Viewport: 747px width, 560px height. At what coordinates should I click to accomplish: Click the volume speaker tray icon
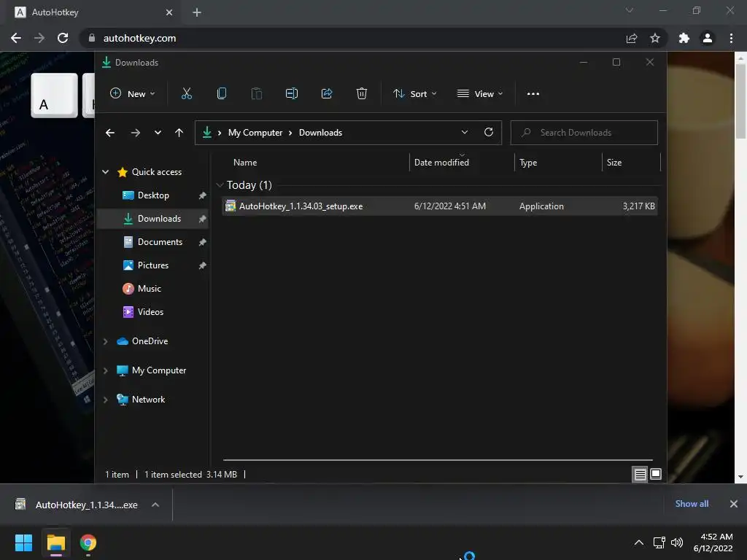[676, 542]
